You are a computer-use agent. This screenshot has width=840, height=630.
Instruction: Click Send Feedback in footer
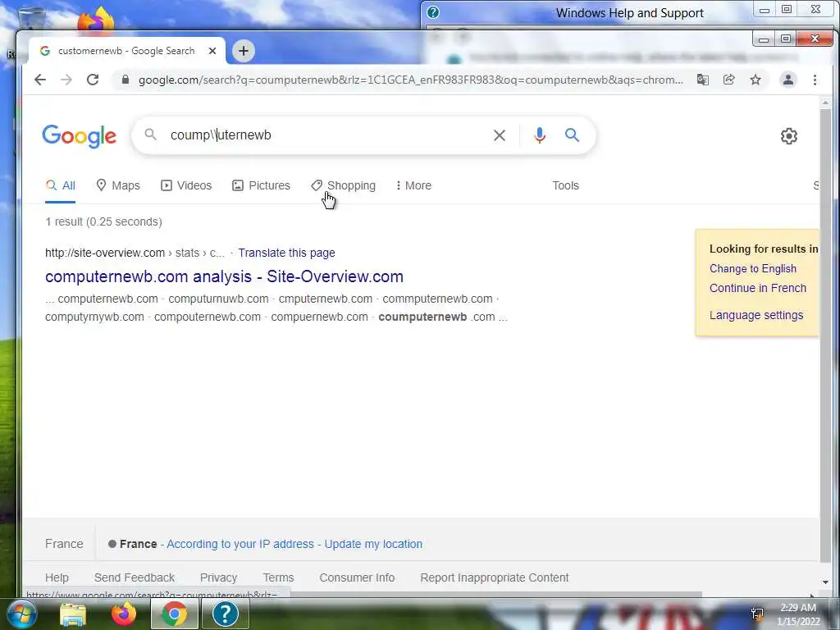[135, 577]
